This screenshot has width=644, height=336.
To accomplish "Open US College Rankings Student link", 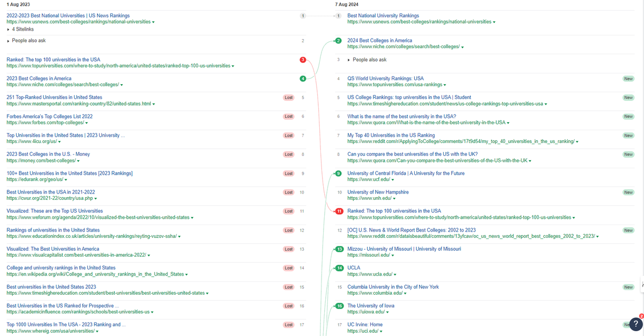I will click(409, 98).
